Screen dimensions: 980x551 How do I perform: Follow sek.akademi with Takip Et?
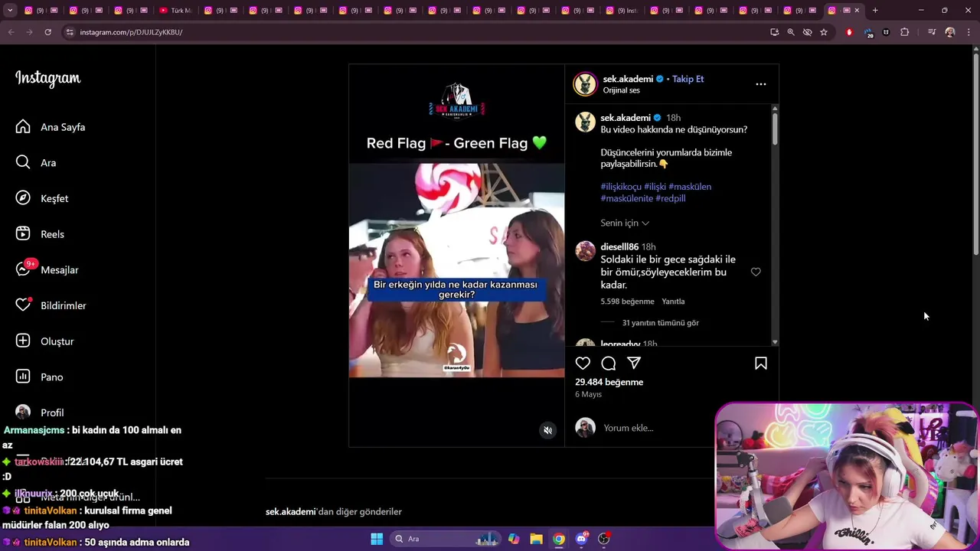coord(688,79)
